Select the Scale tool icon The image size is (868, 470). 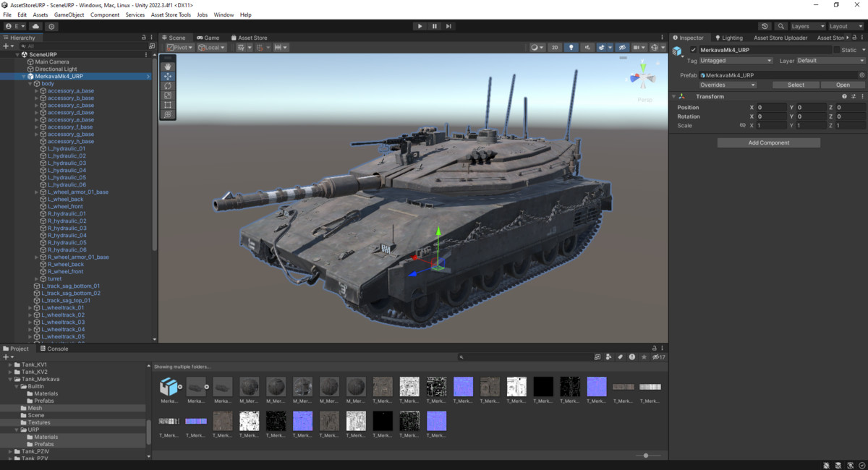click(168, 95)
